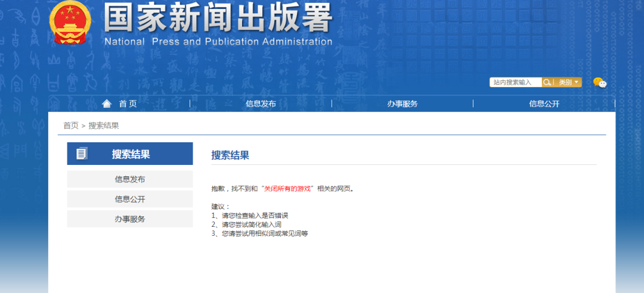Open 办事服务 in top navigation bar
This screenshot has width=644, height=293.
[x=402, y=104]
